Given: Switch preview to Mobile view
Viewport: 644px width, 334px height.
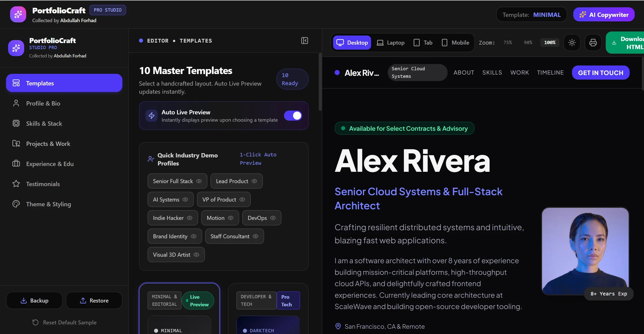Looking at the screenshot, I should pos(455,43).
